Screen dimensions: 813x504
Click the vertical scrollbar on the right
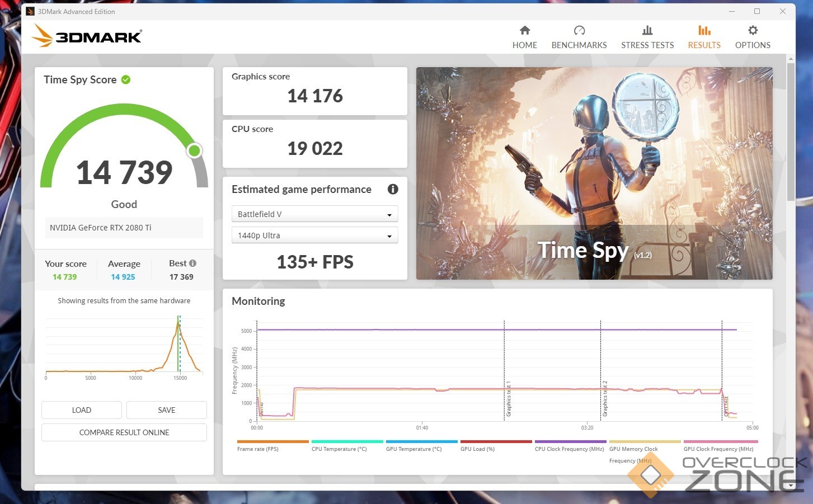click(791, 131)
